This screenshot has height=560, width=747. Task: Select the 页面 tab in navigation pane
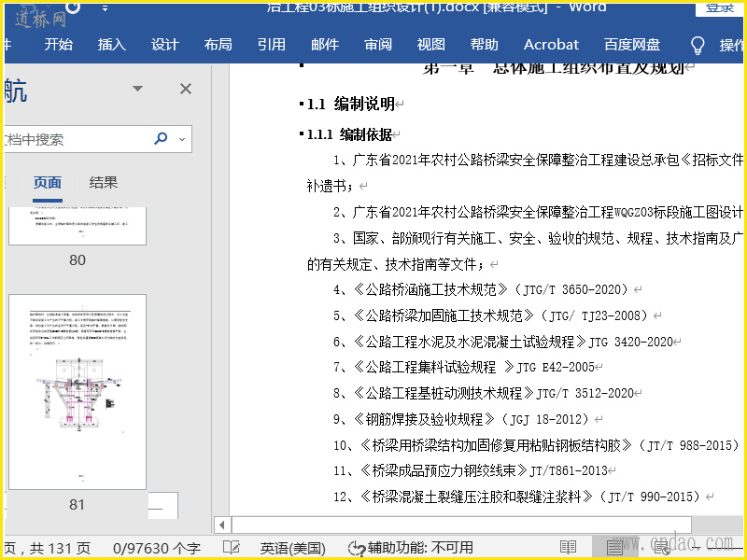[x=48, y=183]
